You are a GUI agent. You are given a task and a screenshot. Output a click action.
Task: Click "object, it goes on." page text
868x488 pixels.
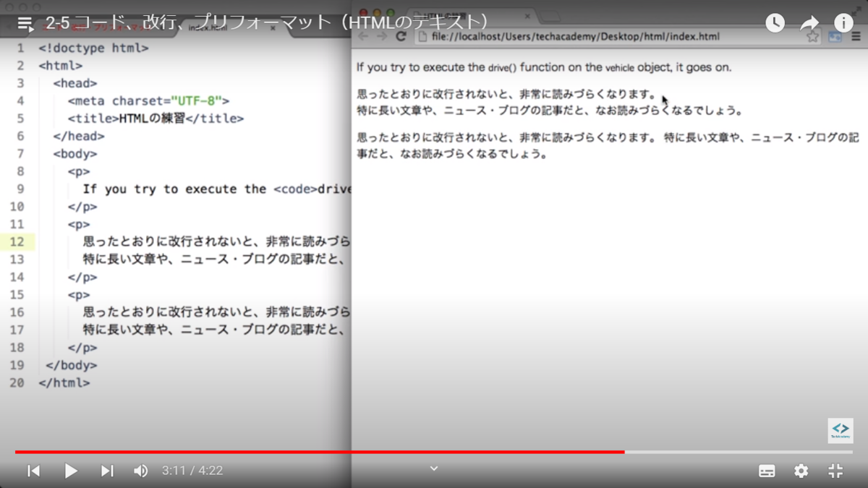[684, 67]
